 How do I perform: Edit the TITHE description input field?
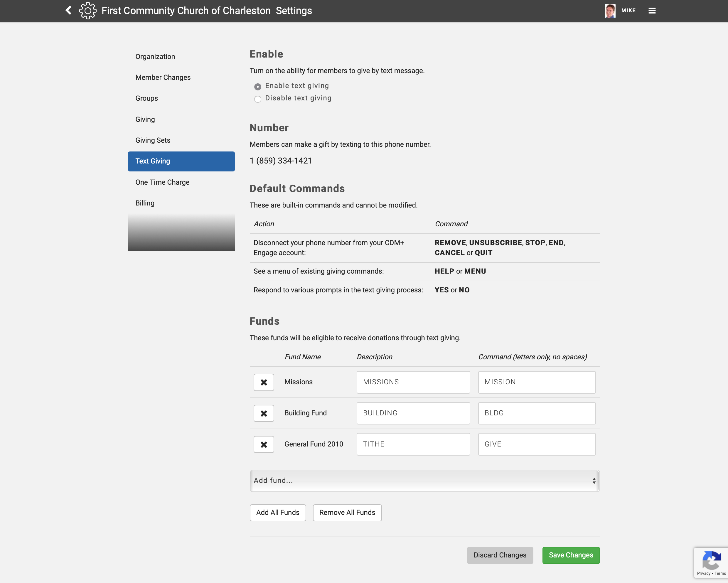tap(413, 444)
